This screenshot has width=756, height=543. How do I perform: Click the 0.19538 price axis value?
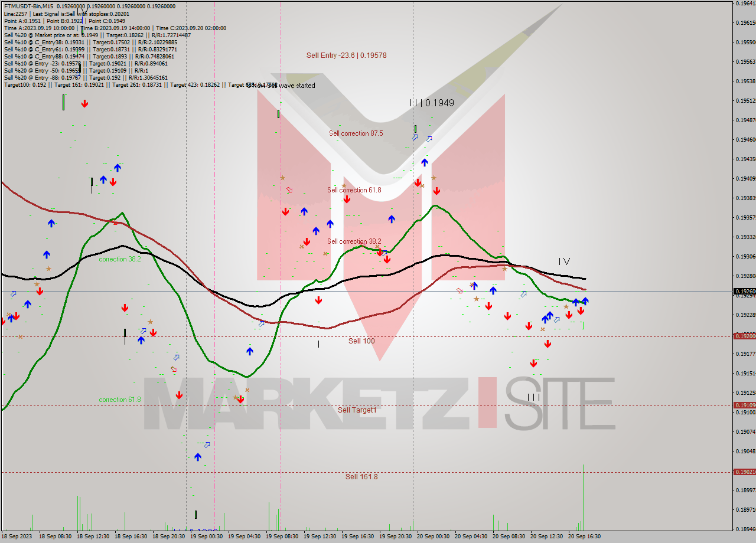[745, 81]
